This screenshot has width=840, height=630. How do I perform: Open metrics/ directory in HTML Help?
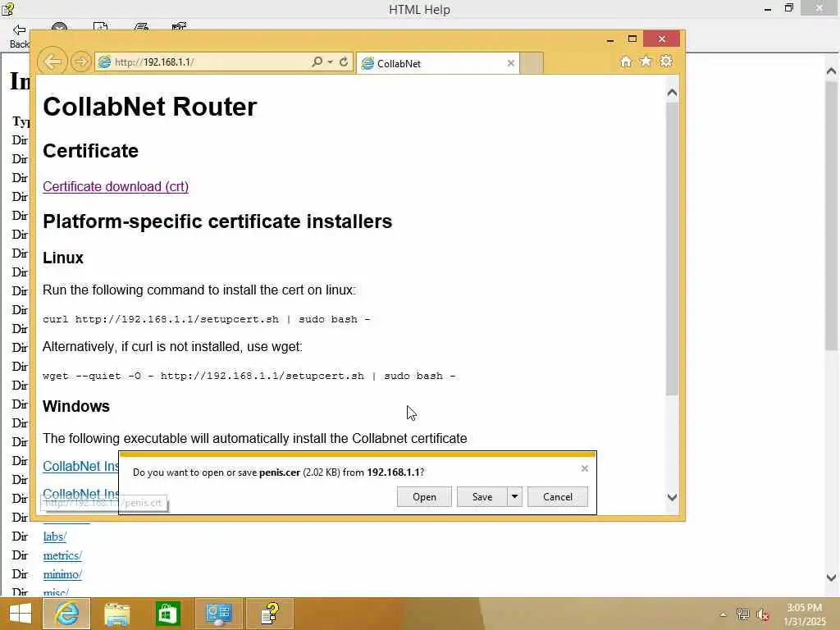click(62, 555)
